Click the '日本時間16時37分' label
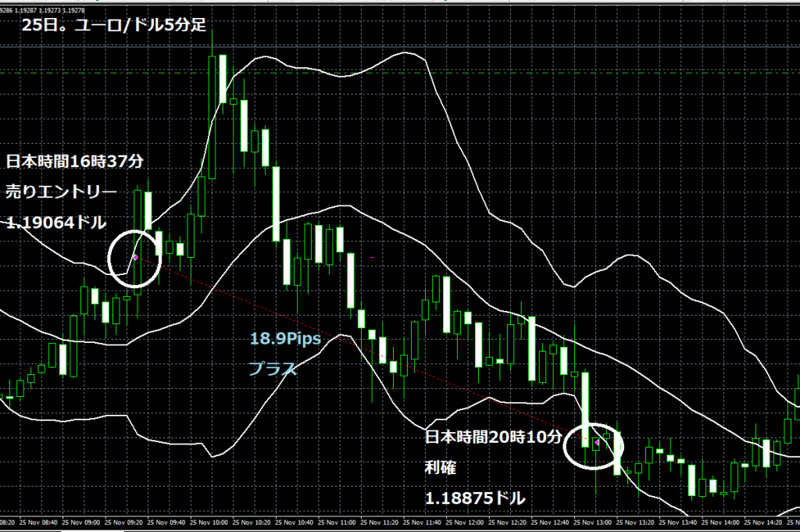This screenshot has height=532, width=800. (76, 162)
